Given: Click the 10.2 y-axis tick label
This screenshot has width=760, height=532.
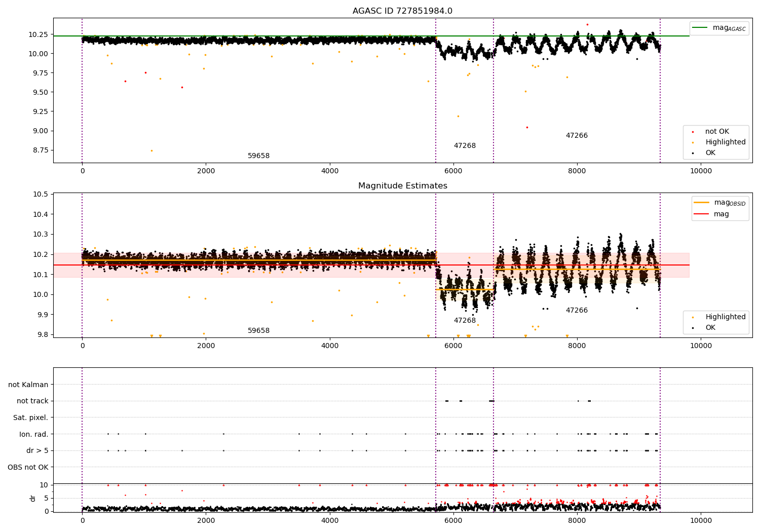Looking at the screenshot, I should pos(41,255).
